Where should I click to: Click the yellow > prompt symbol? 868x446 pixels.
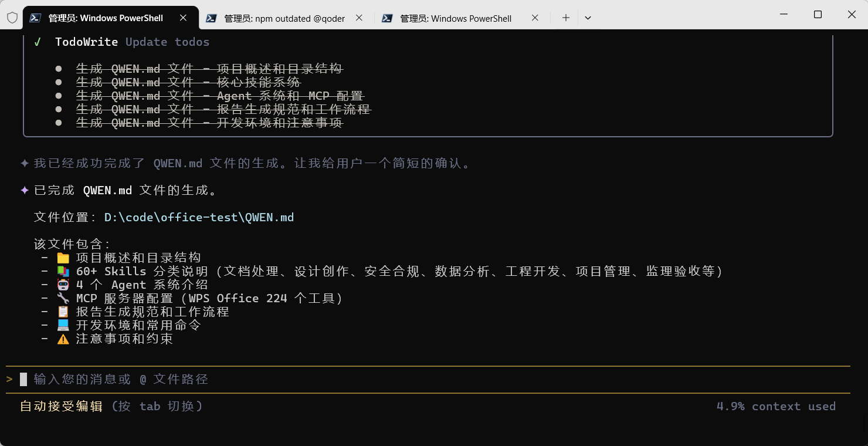coord(9,379)
